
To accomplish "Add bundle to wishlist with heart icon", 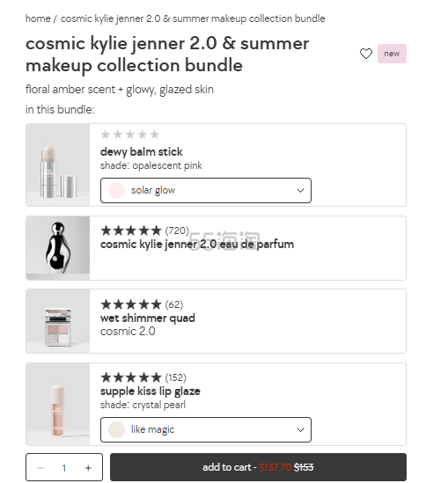I will coord(366,54).
